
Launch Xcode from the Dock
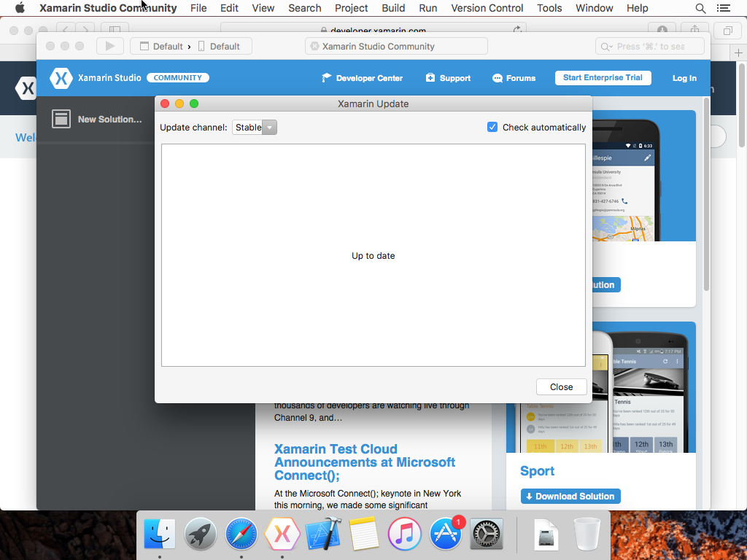323,534
